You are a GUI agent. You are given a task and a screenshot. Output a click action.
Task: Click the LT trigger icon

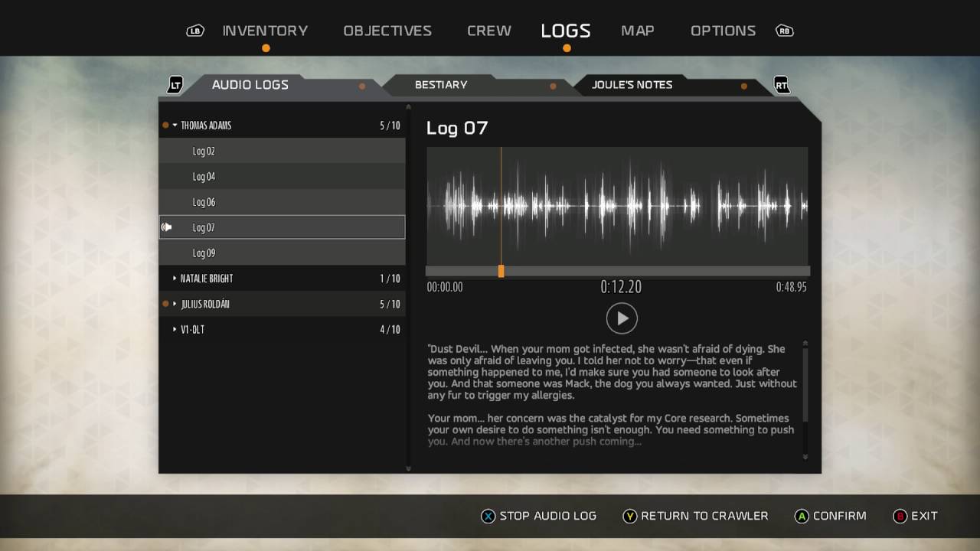click(x=175, y=85)
